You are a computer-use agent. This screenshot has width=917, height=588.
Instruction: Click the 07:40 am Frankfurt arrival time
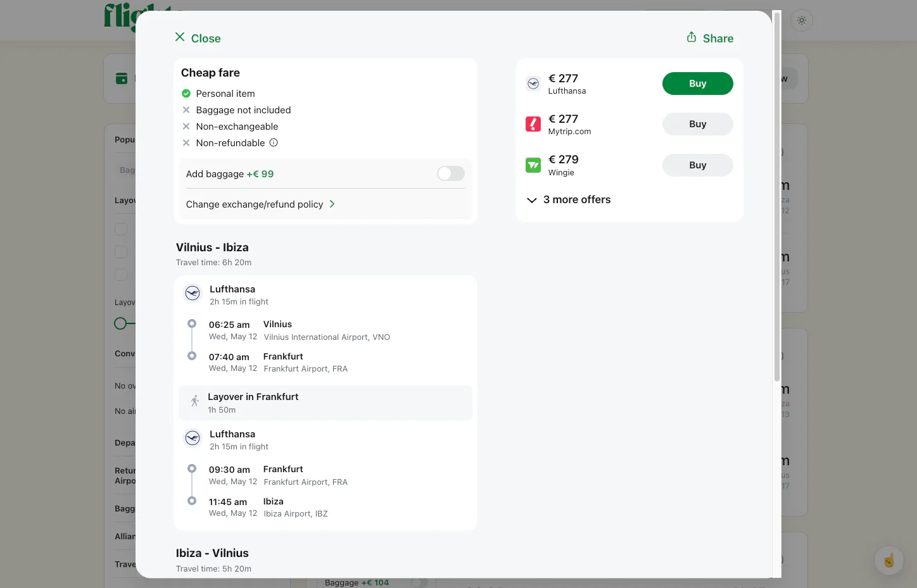tap(229, 357)
